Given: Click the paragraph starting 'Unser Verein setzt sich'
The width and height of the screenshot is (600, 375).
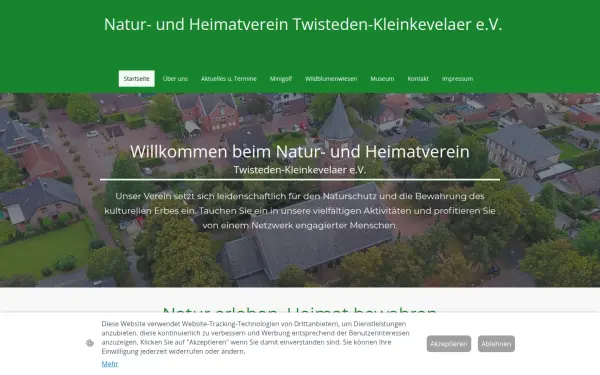Looking at the screenshot, I should click(300, 211).
